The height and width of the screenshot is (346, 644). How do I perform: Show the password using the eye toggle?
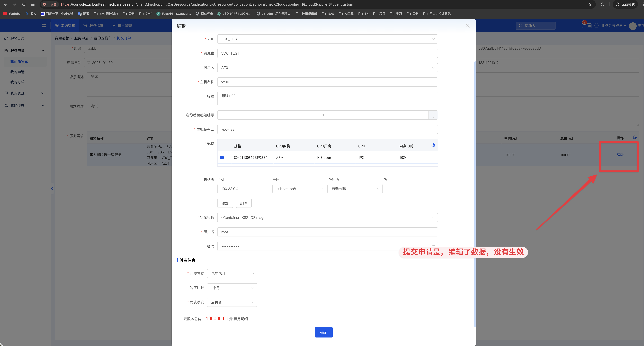click(433, 246)
